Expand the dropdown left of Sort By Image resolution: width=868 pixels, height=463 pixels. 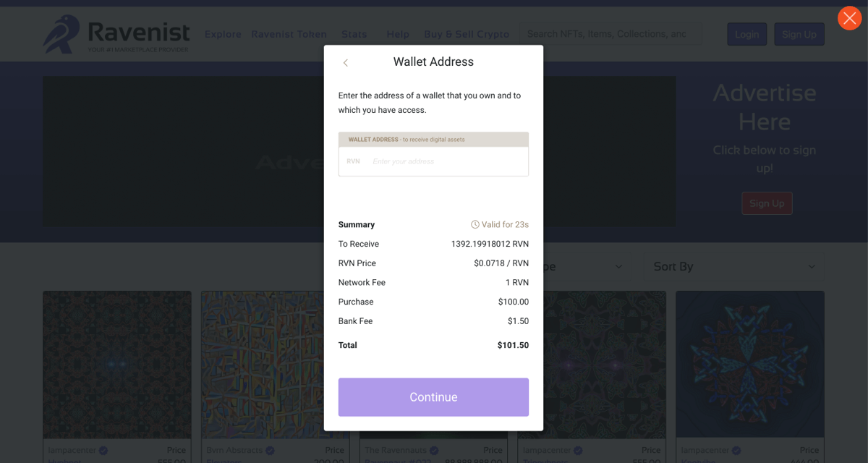click(x=586, y=266)
